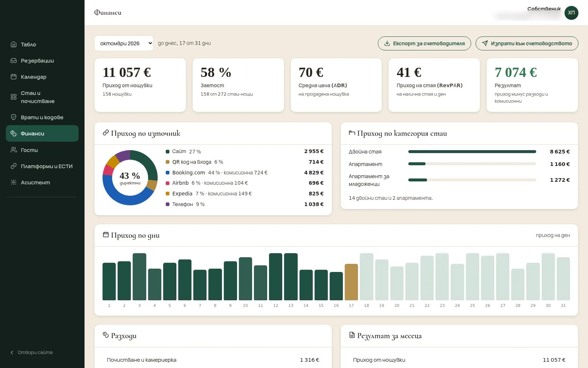Click the Expedia legend row label
Viewport: 588px width, 368px height.
[x=182, y=194]
